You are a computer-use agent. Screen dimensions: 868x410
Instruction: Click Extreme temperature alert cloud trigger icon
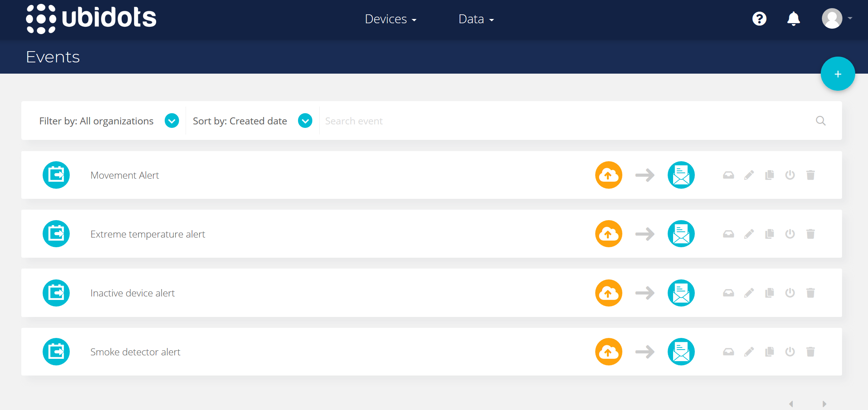click(609, 234)
